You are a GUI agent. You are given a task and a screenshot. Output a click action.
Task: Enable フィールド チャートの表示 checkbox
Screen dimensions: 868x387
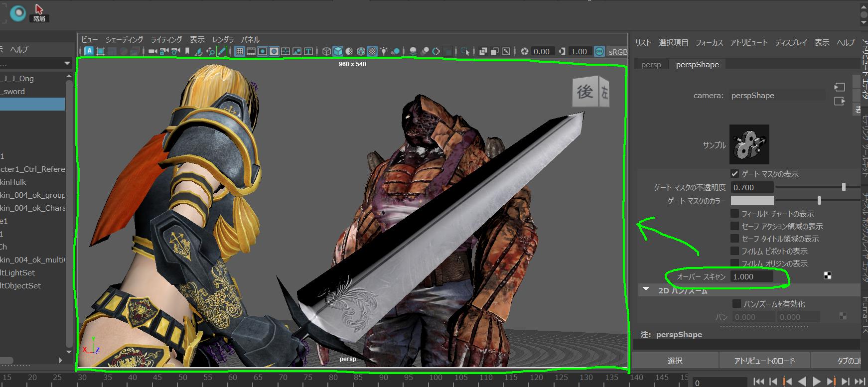click(x=734, y=214)
